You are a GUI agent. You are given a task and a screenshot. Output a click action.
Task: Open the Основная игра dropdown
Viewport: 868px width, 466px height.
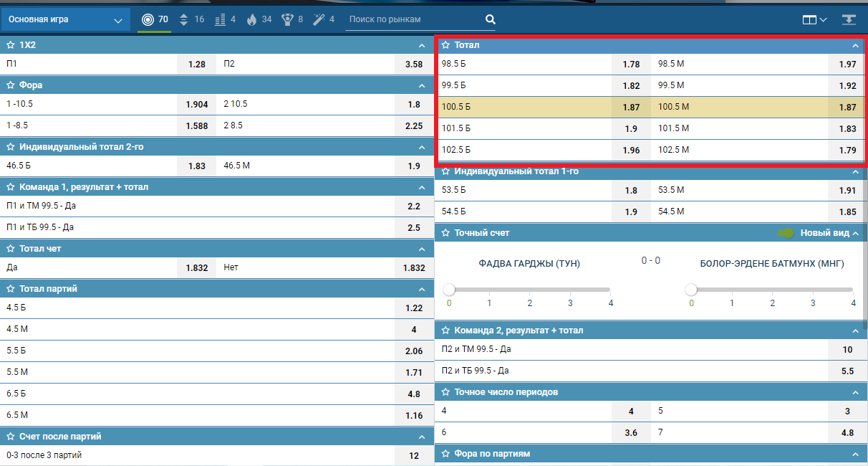click(66, 19)
